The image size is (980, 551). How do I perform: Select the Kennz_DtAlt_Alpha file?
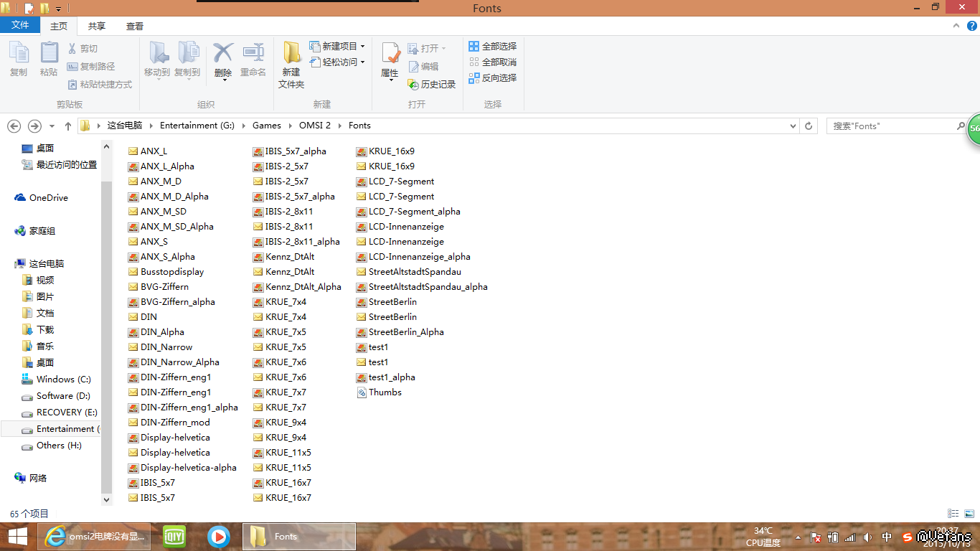tap(298, 287)
